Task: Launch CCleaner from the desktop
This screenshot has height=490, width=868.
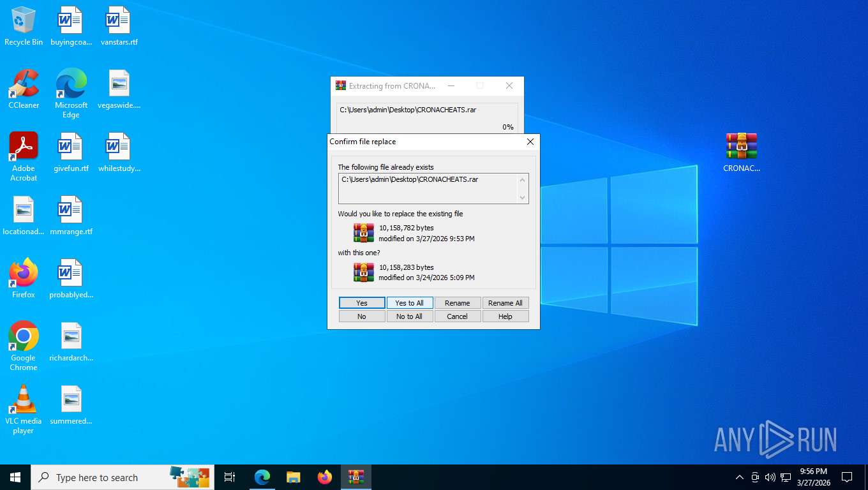Action: pos(24,89)
